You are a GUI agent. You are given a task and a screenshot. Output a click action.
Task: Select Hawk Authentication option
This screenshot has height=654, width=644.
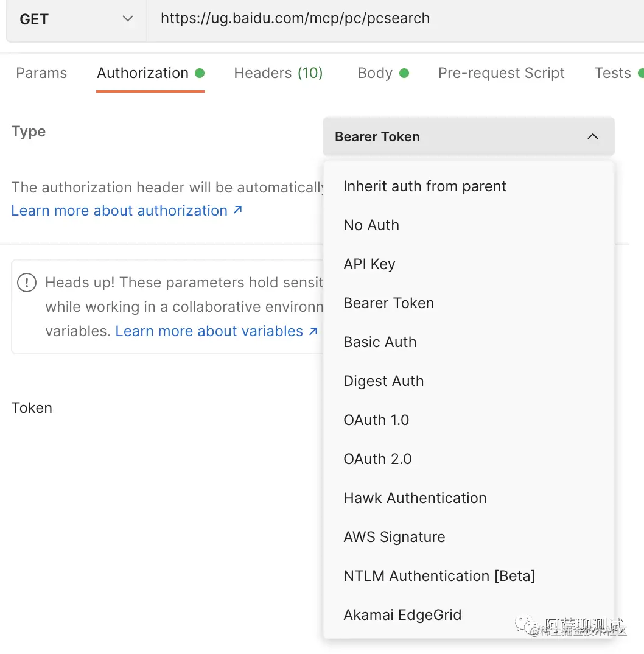[415, 498]
